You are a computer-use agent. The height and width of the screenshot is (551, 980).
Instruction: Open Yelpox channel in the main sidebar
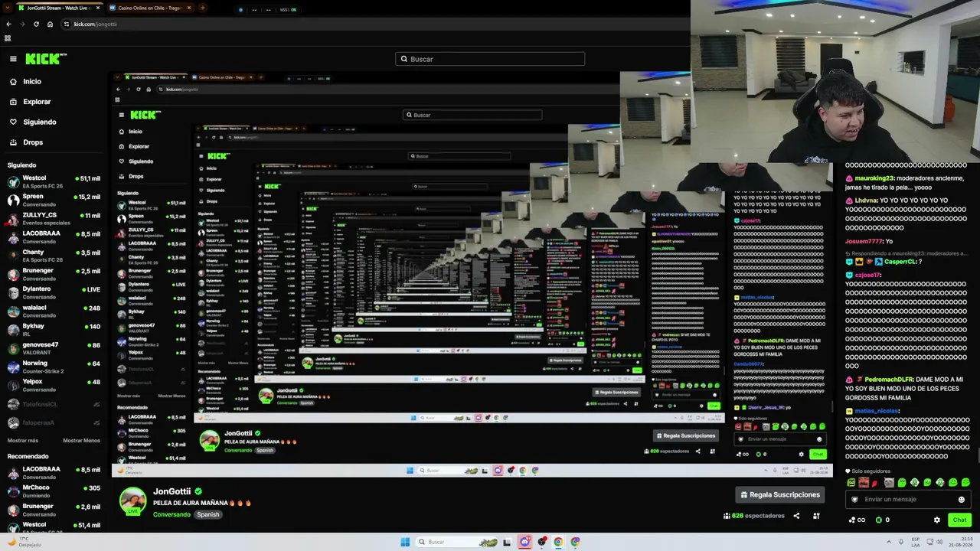55,385
